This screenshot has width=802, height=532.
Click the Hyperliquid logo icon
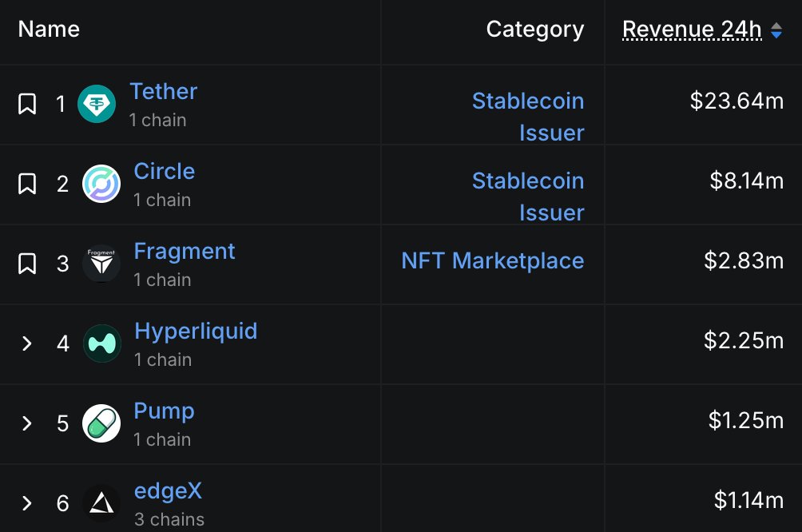coord(101,343)
